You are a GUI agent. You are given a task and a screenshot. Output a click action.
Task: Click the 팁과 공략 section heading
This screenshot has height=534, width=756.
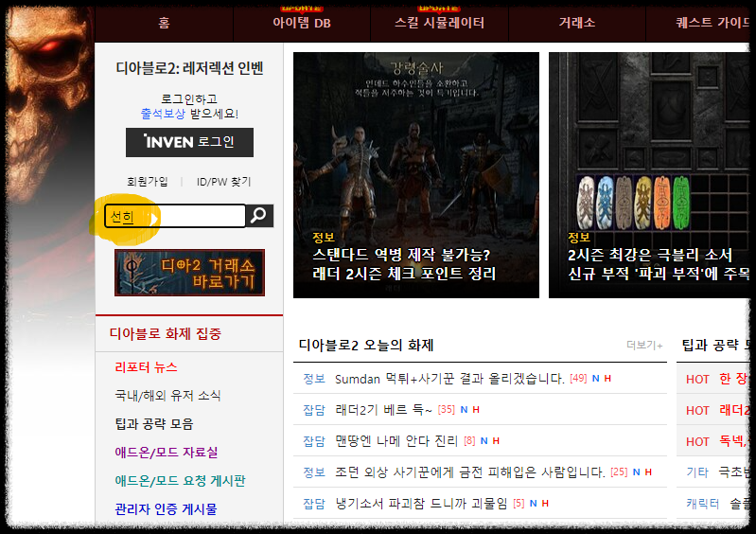[x=715, y=345]
